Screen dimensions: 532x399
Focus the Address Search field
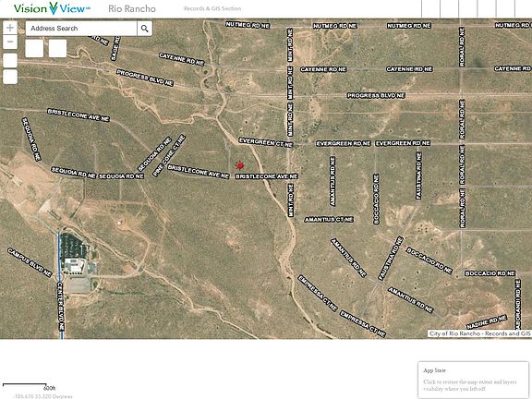(81, 29)
